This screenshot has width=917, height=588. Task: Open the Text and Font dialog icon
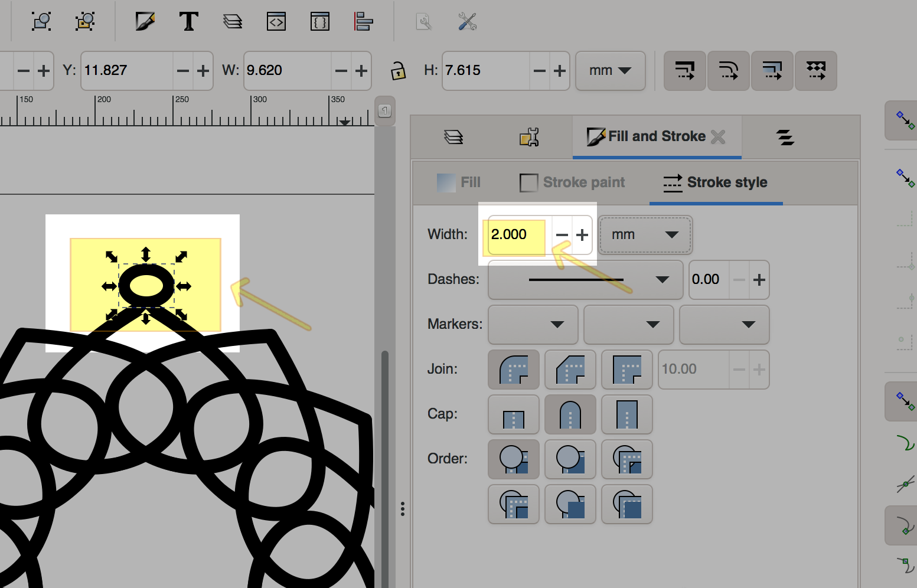pyautogui.click(x=188, y=22)
